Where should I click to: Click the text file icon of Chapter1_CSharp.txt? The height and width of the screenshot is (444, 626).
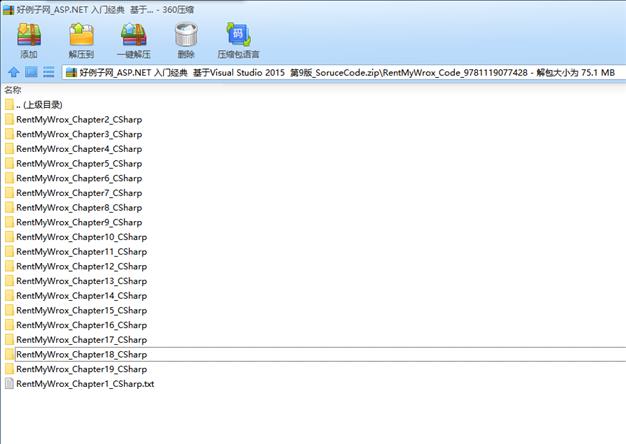pyautogui.click(x=9, y=384)
